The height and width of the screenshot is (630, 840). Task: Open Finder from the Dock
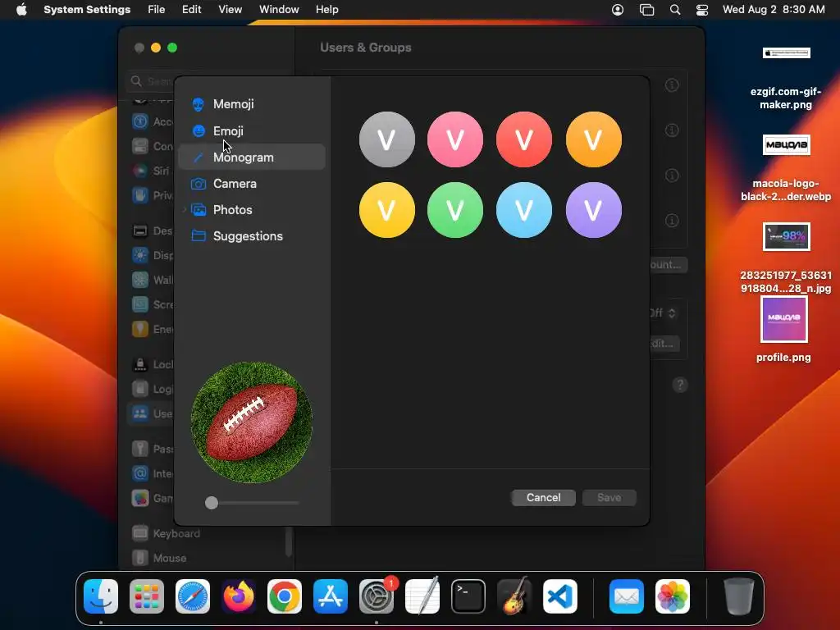pyautogui.click(x=101, y=596)
